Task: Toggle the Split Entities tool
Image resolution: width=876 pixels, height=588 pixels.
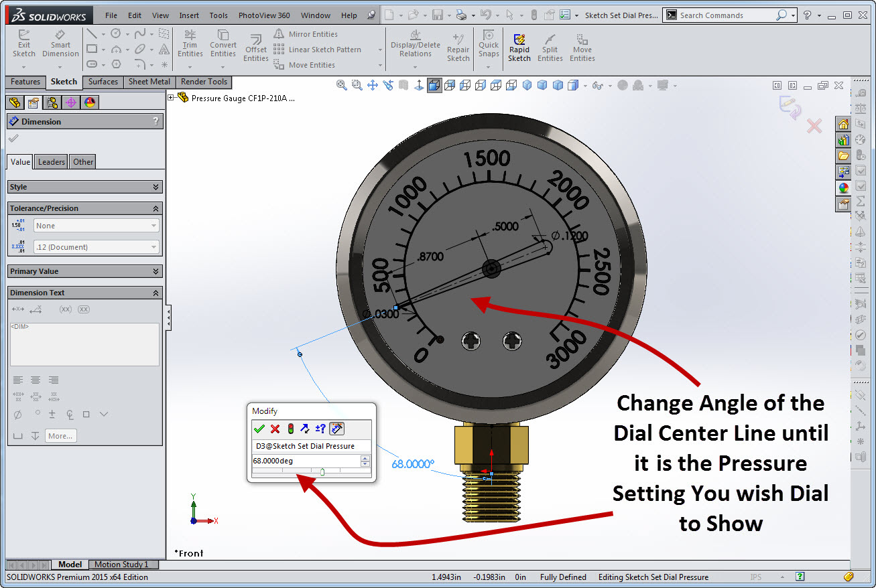Action: (550, 48)
